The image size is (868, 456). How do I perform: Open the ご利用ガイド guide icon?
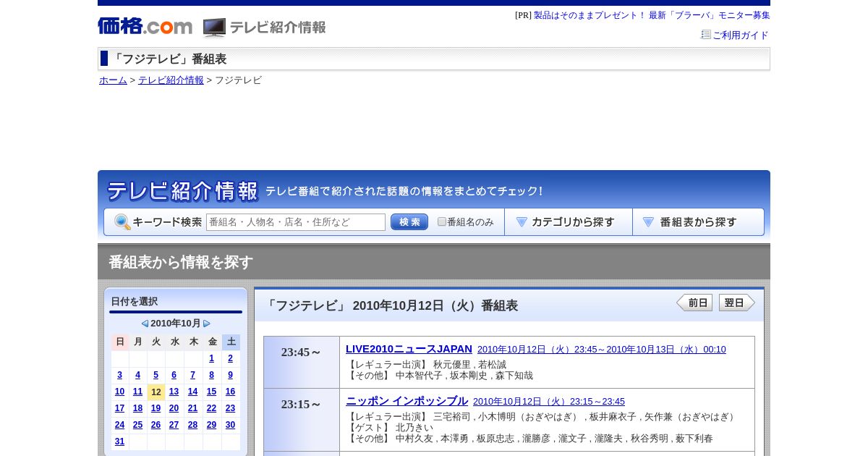point(706,34)
